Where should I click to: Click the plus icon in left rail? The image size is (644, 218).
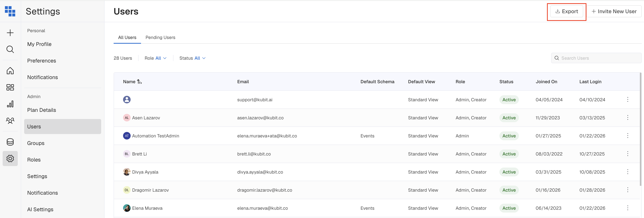[10, 33]
